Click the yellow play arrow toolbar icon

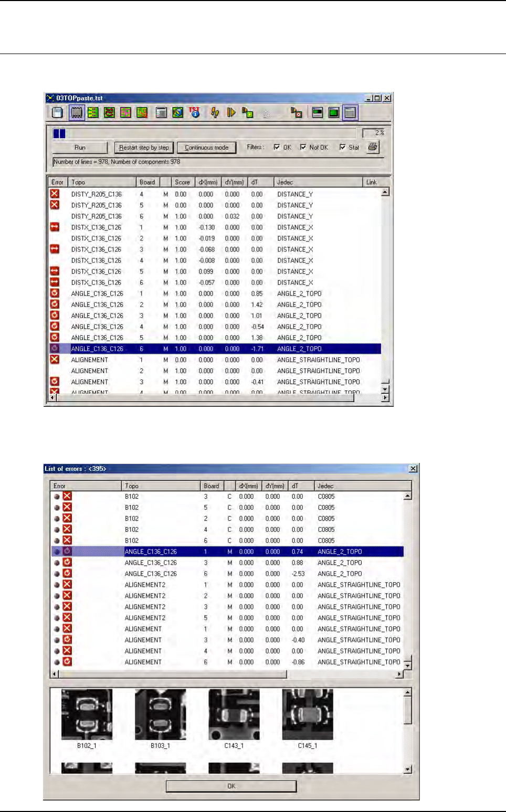pyautogui.click(x=231, y=112)
